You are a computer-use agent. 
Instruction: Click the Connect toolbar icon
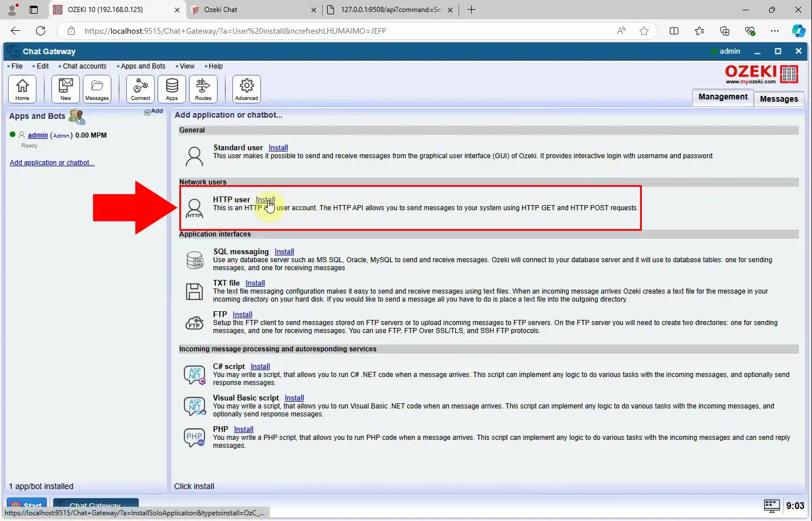pyautogui.click(x=140, y=89)
